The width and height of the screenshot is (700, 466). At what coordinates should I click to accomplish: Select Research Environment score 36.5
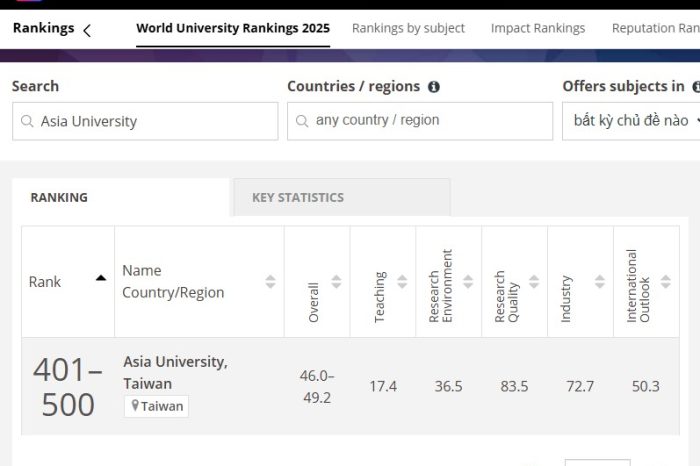tap(449, 386)
